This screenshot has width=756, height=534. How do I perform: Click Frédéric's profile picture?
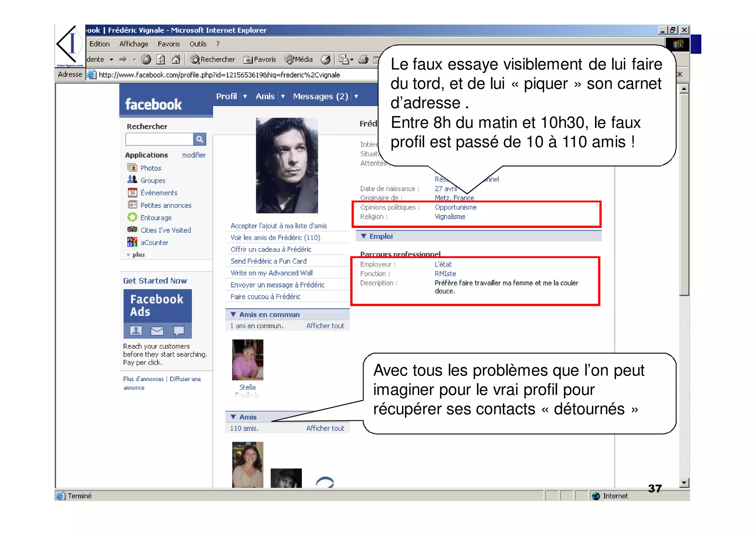[x=287, y=165]
